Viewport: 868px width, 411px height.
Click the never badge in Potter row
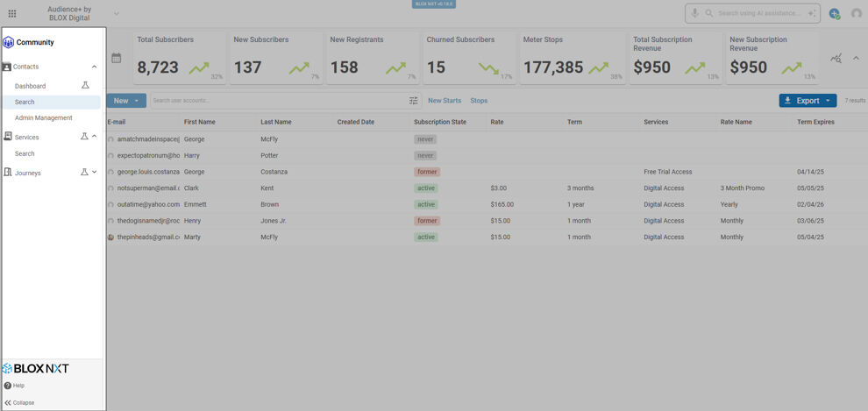425,155
